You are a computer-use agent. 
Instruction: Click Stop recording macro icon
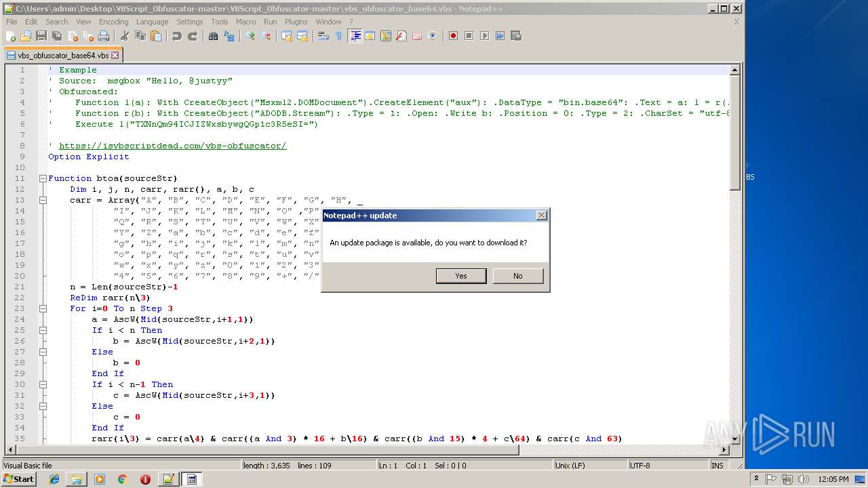tap(469, 36)
